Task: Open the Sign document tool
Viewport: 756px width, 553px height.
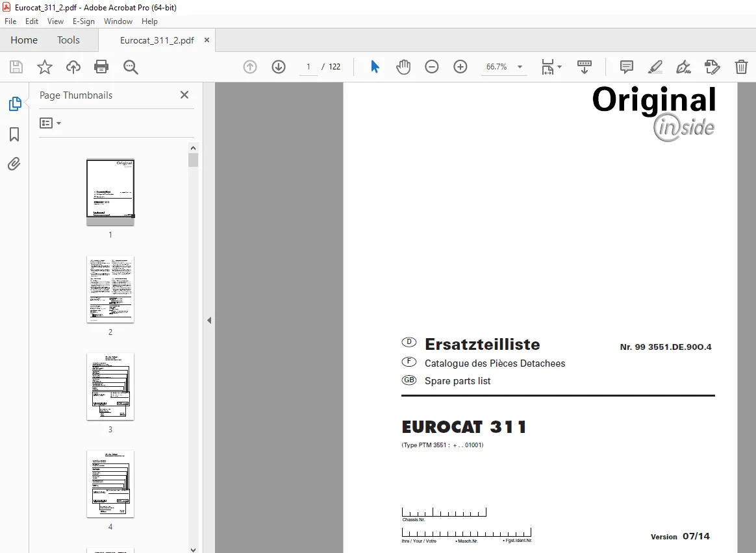Action: [x=684, y=67]
